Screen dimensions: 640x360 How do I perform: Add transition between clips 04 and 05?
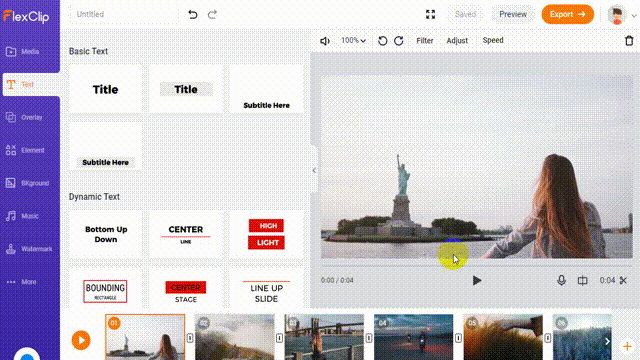point(458,338)
